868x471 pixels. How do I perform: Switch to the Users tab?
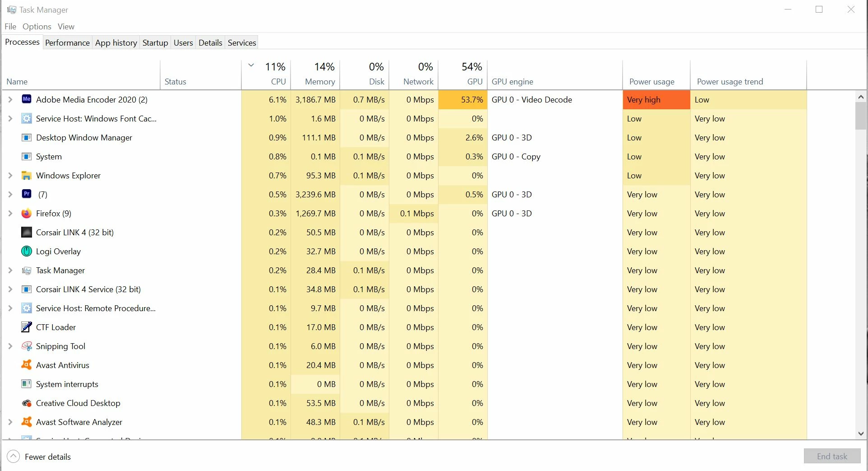click(183, 42)
